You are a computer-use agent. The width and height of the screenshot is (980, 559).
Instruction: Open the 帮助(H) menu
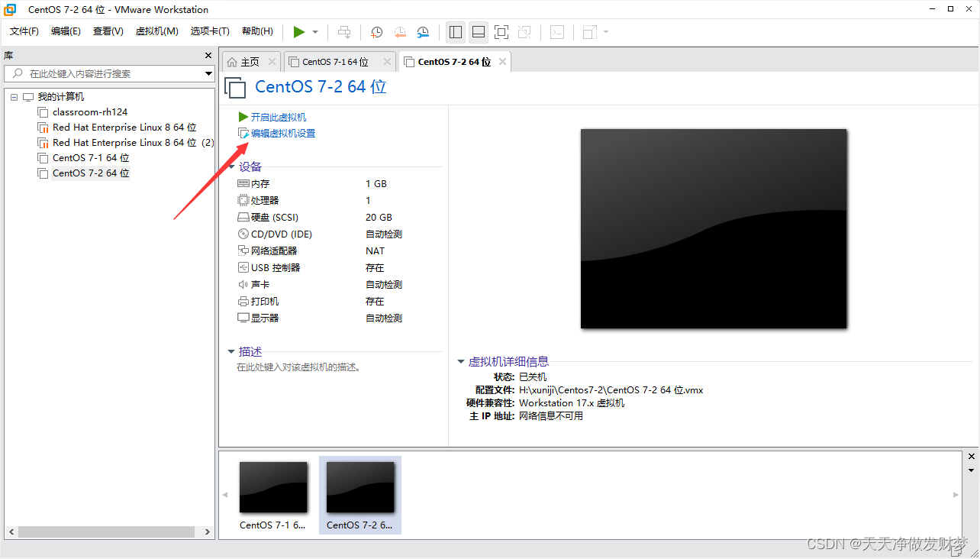click(x=257, y=31)
